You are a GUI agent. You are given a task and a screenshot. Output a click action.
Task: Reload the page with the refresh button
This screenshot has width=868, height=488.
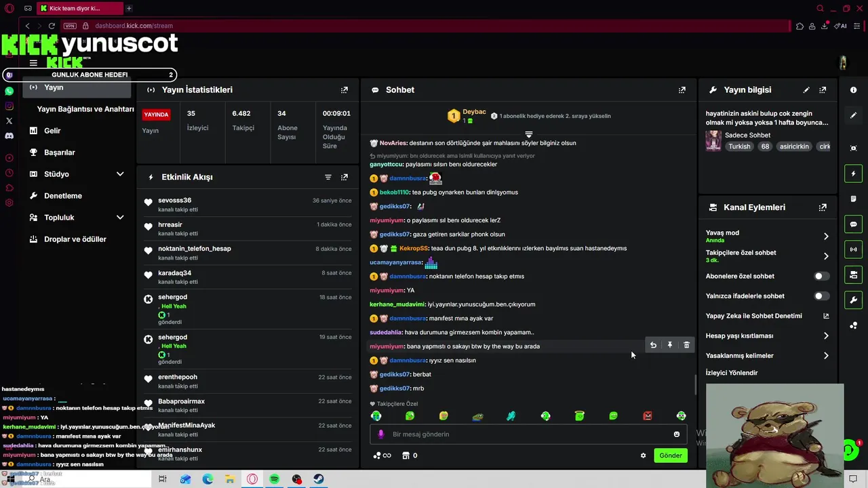coord(52,26)
